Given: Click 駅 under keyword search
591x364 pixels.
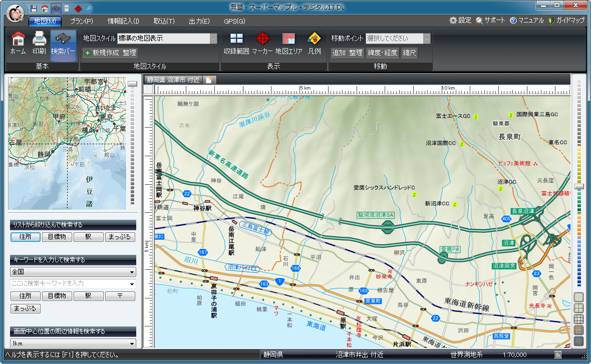Looking at the screenshot, I should tap(88, 296).
